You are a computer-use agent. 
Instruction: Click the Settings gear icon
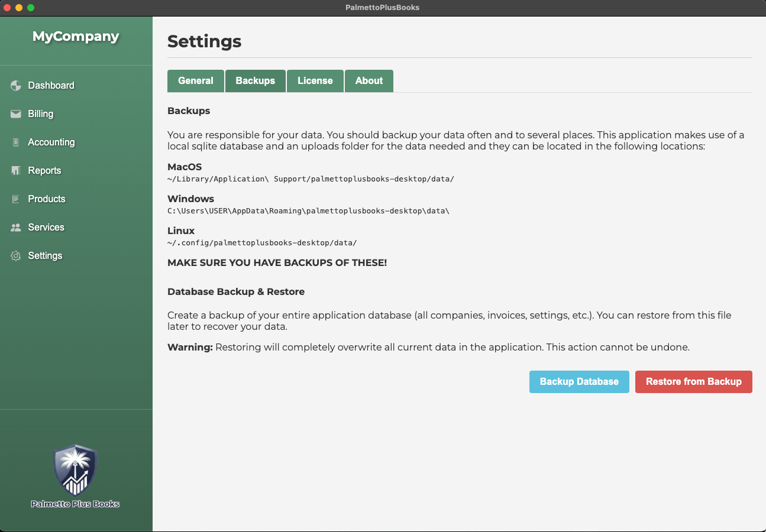(16, 256)
